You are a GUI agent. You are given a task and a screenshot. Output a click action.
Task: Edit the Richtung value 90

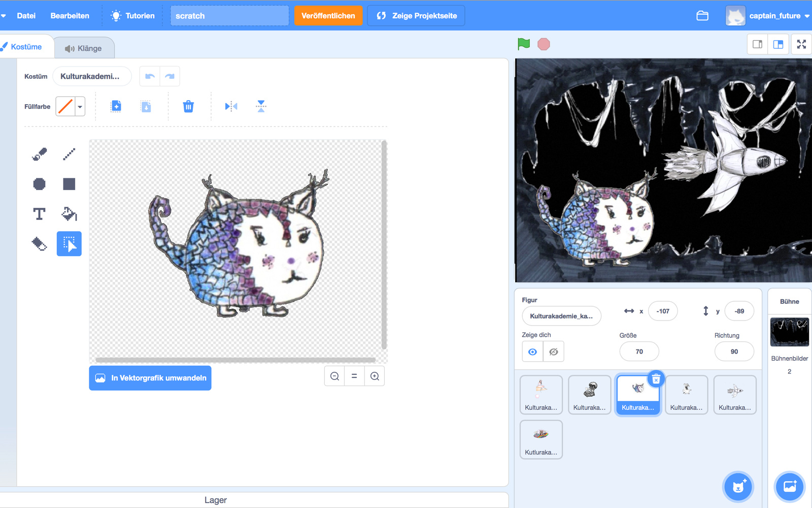click(x=734, y=352)
